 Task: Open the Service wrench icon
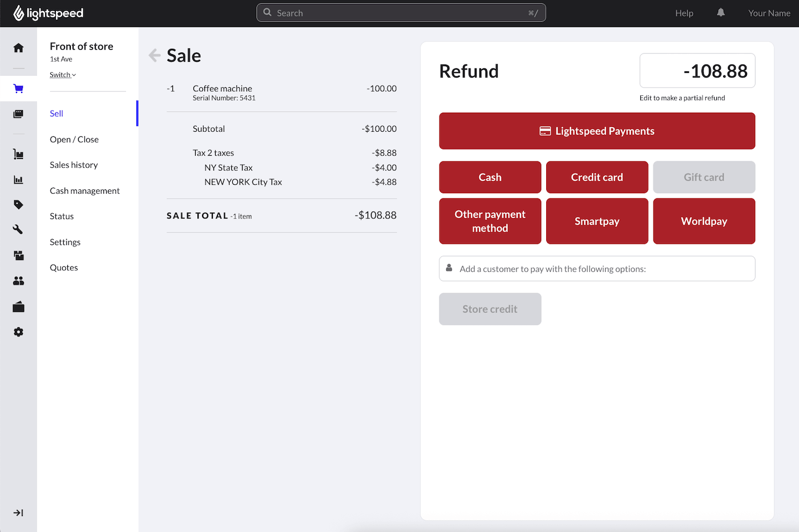coord(18,229)
